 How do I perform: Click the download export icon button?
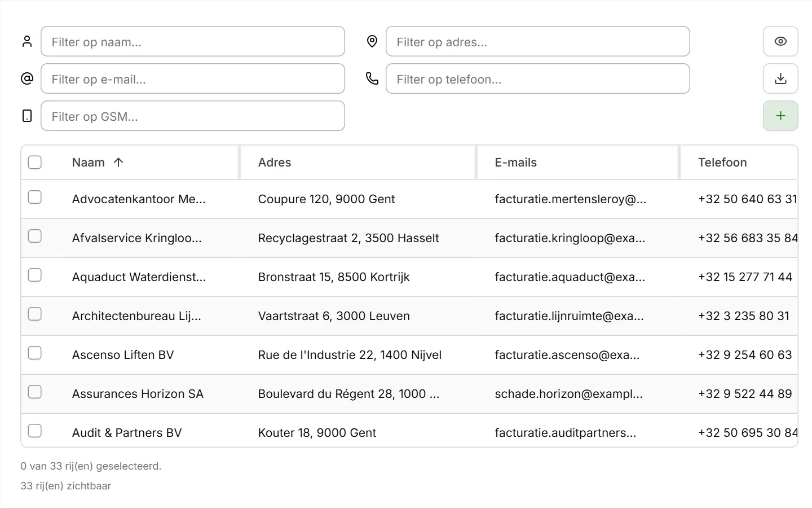780,78
